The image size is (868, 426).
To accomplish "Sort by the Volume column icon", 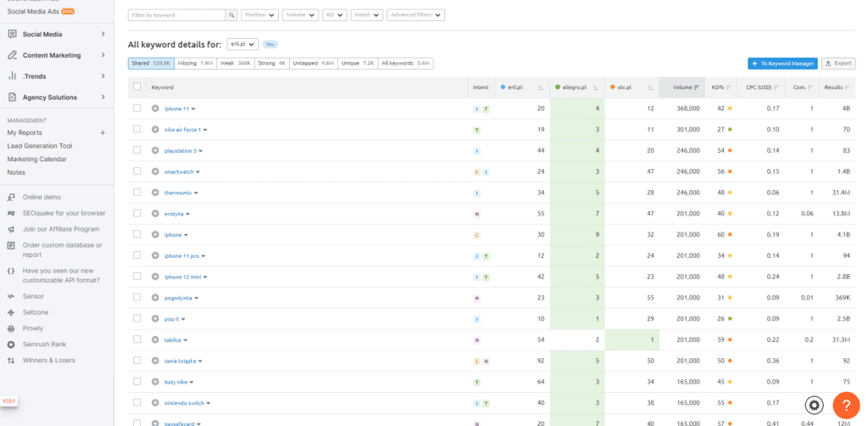I will click(x=697, y=87).
